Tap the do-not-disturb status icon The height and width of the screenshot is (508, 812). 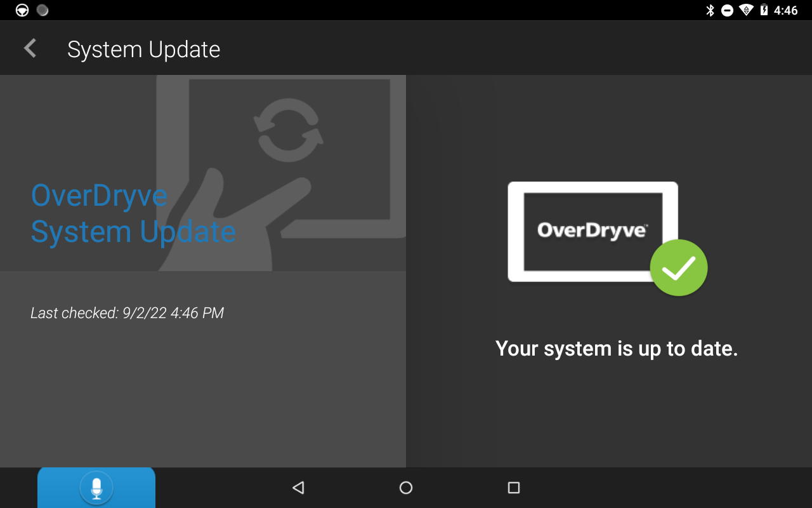[728, 10]
